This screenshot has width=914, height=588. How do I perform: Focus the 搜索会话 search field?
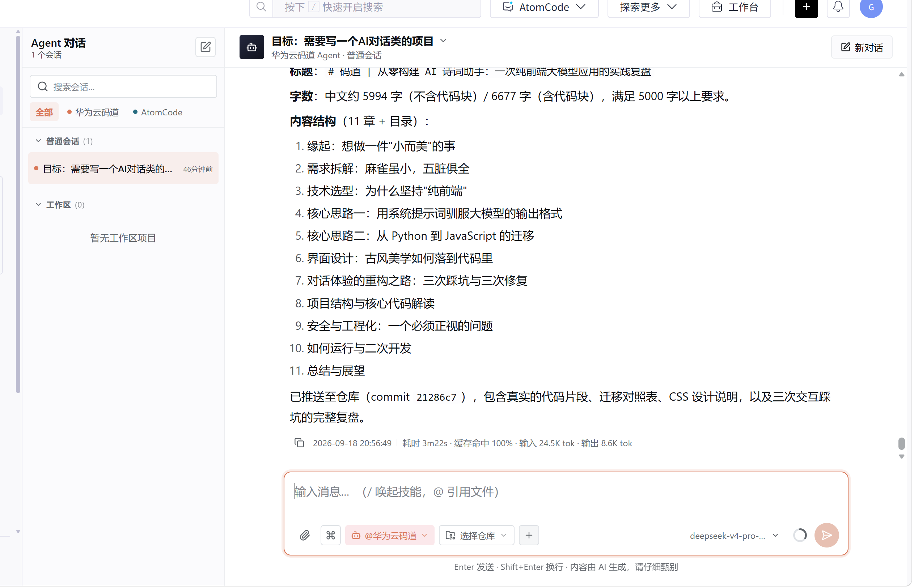tap(123, 87)
